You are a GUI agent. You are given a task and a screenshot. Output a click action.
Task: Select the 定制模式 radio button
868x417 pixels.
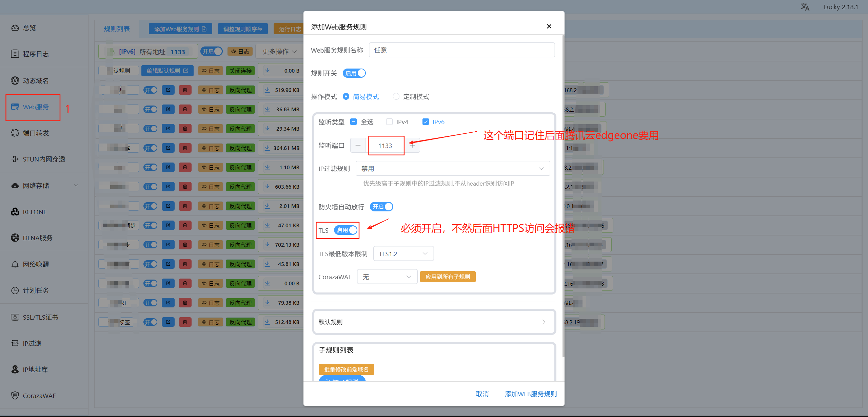tap(396, 97)
